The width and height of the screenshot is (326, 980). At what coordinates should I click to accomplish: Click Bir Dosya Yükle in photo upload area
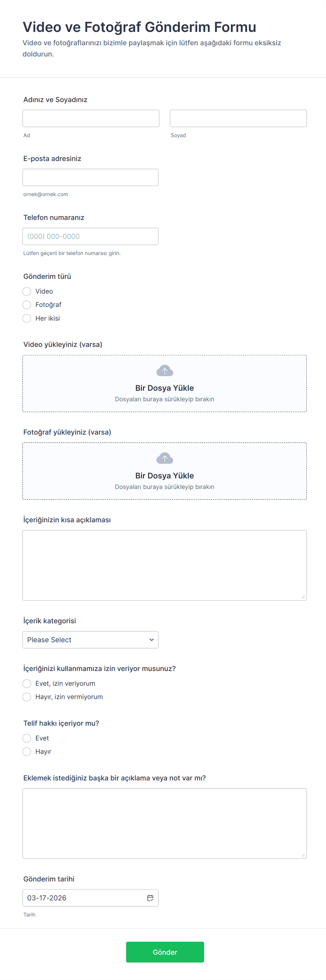(164, 476)
